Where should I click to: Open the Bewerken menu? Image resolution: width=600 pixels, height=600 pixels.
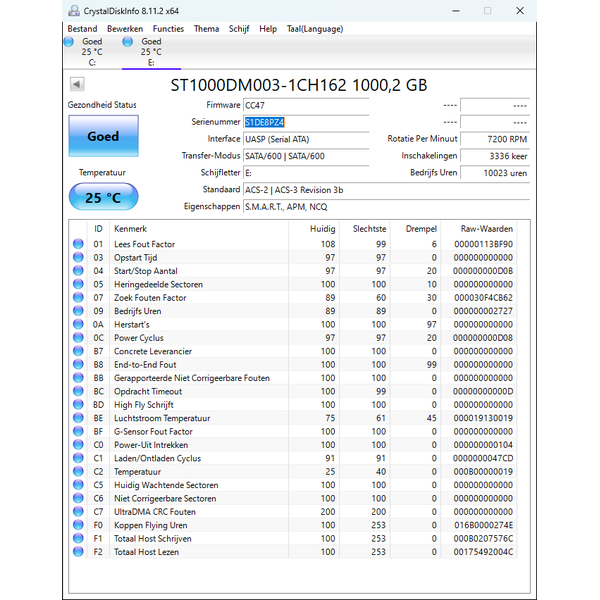[x=125, y=29]
